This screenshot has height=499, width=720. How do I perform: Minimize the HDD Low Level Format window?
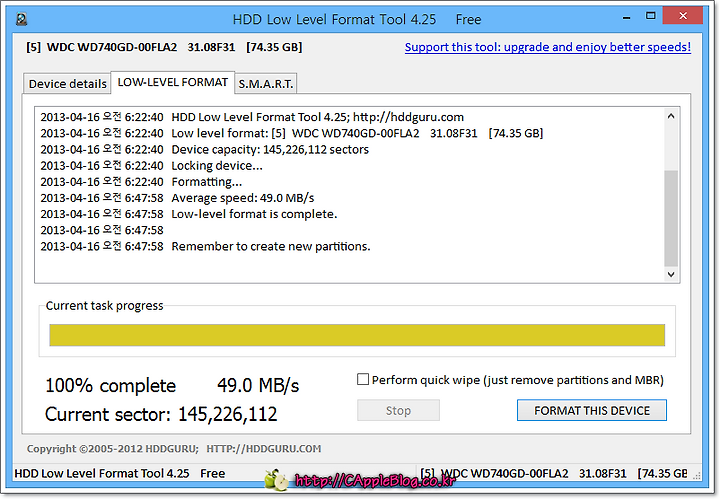tap(627, 17)
